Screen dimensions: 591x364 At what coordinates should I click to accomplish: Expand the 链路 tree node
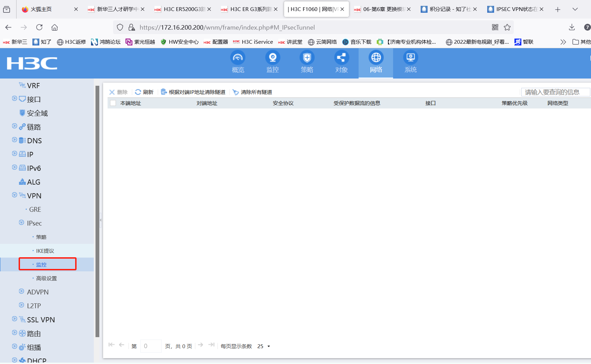click(14, 126)
